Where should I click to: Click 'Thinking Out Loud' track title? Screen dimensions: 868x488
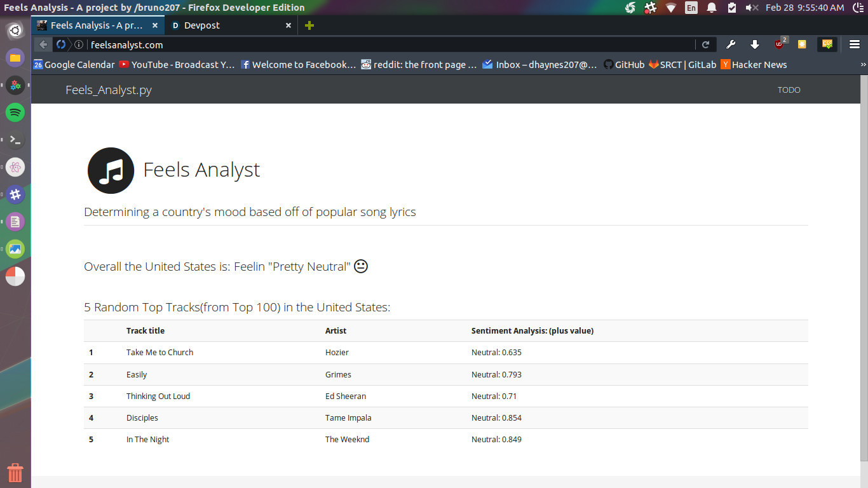[x=158, y=396]
